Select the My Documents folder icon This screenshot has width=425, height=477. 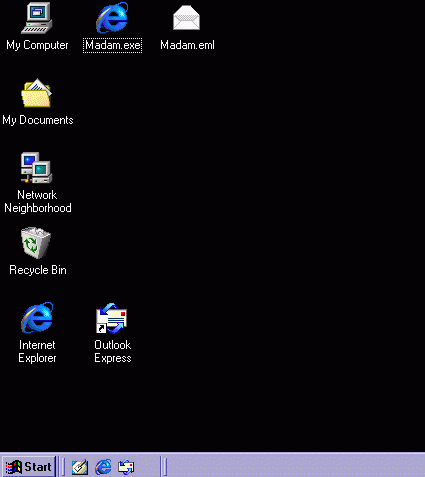36,93
